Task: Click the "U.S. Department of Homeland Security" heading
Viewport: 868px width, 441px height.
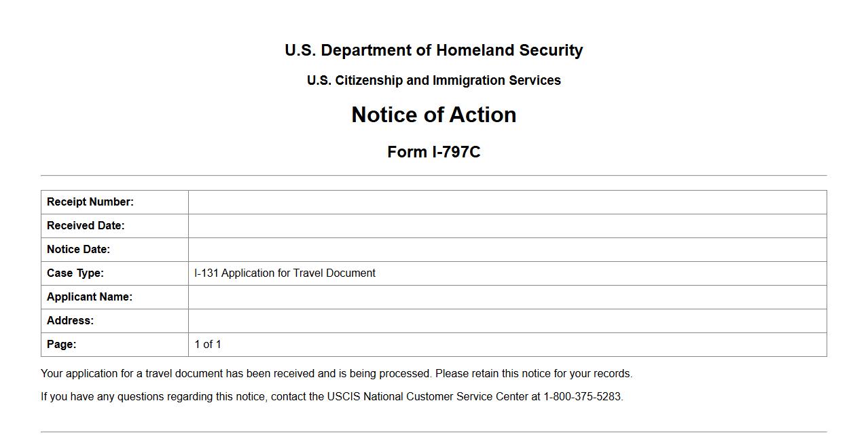Action: point(434,51)
